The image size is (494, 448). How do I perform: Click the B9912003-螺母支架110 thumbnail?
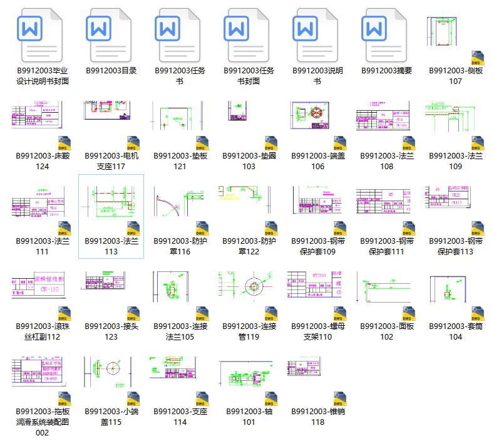coord(314,284)
